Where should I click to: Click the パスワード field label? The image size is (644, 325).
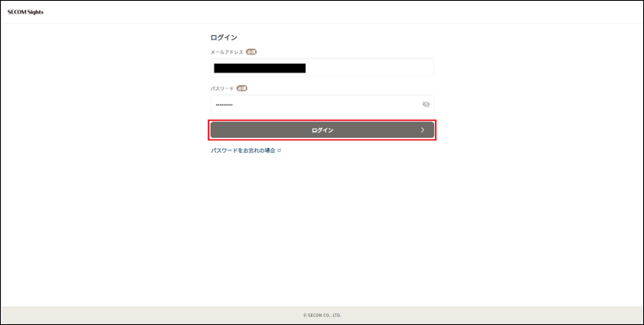click(222, 88)
